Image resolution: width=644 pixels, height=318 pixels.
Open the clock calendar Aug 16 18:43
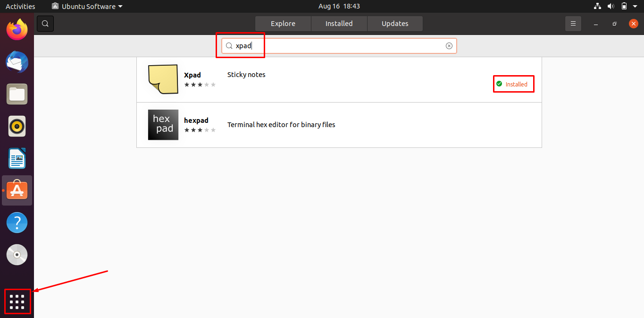click(339, 6)
